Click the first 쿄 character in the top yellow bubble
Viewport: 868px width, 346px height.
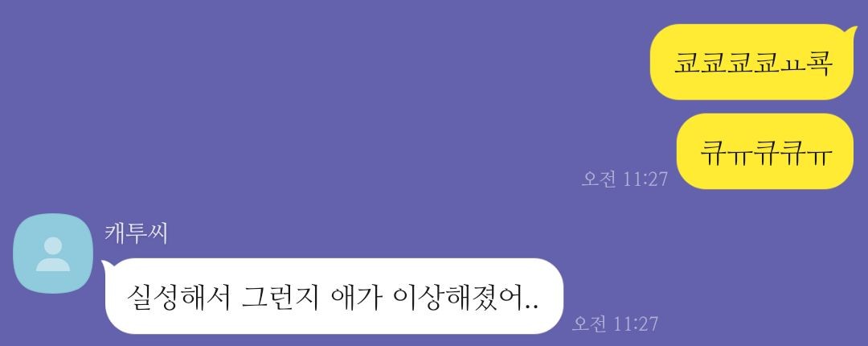[687, 64]
